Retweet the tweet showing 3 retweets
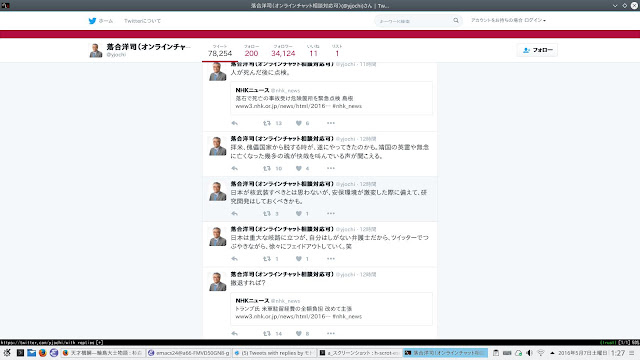 pyautogui.click(x=267, y=213)
